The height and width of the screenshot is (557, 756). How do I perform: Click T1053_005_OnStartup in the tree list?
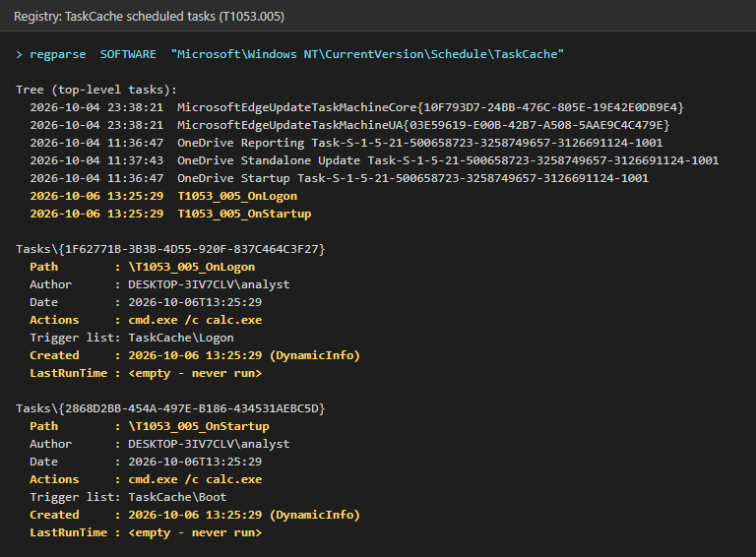[x=244, y=214]
